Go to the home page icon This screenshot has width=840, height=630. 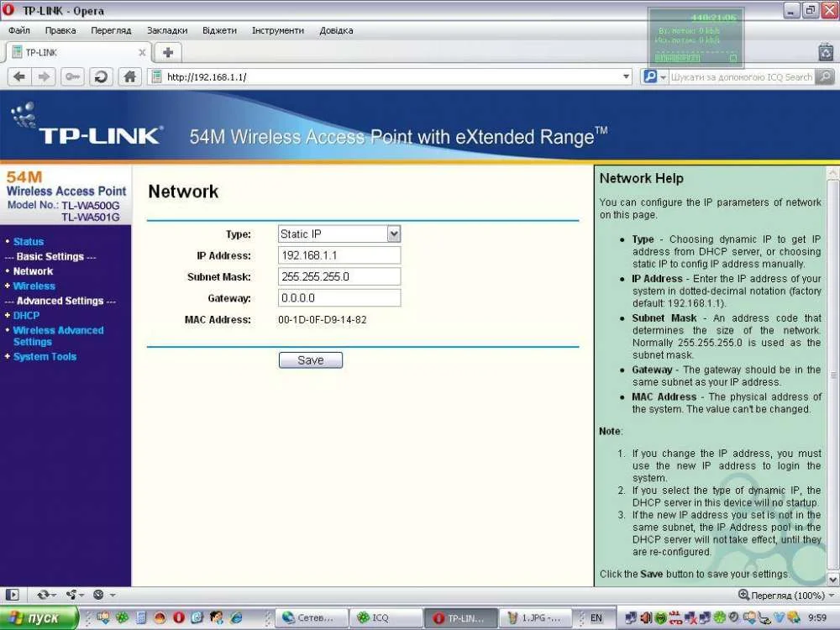(x=129, y=76)
